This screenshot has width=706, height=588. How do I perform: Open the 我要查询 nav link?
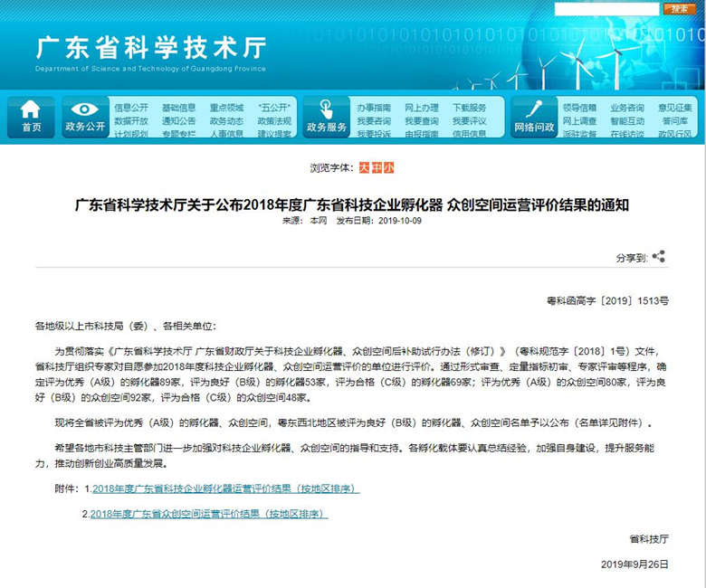(422, 121)
